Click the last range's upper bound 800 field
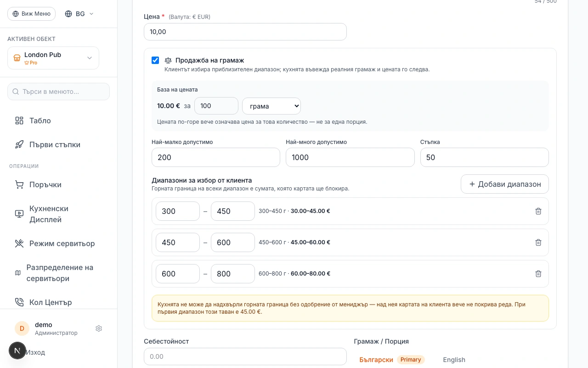 pos(233,274)
